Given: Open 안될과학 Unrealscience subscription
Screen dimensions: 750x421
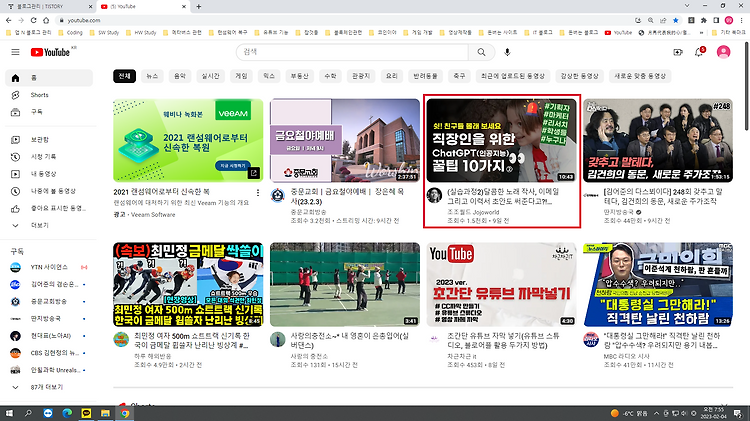Looking at the screenshot, I should pyautogui.click(x=49, y=370).
